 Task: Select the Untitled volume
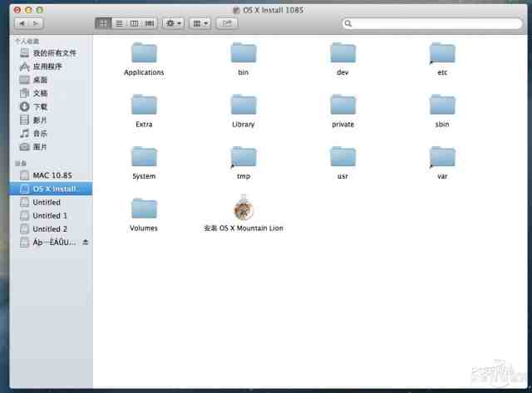coord(51,203)
